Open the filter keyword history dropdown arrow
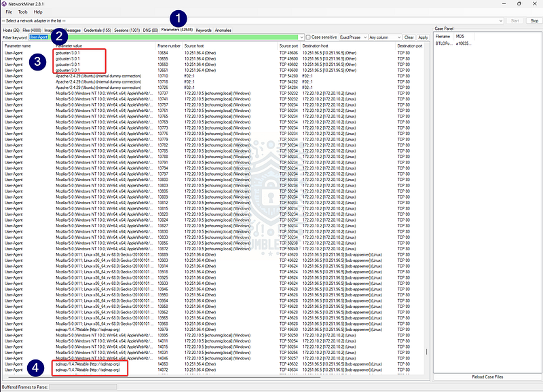Screen dimensions: 543x392 coord(301,37)
